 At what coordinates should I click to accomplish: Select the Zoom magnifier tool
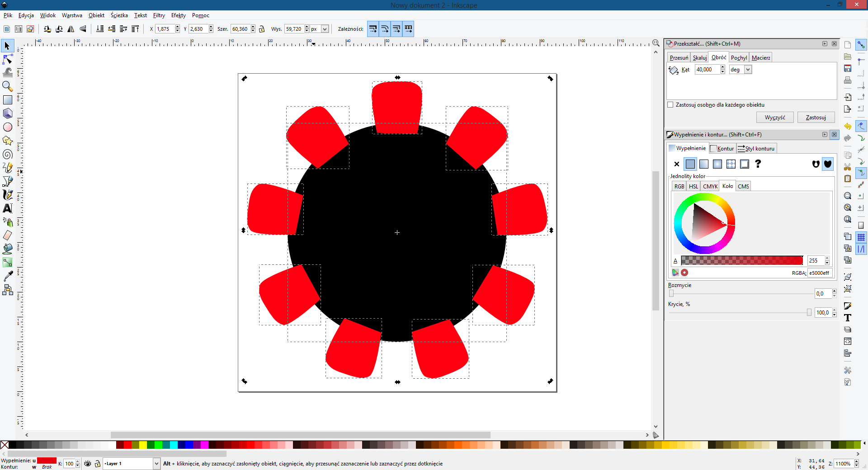point(8,86)
